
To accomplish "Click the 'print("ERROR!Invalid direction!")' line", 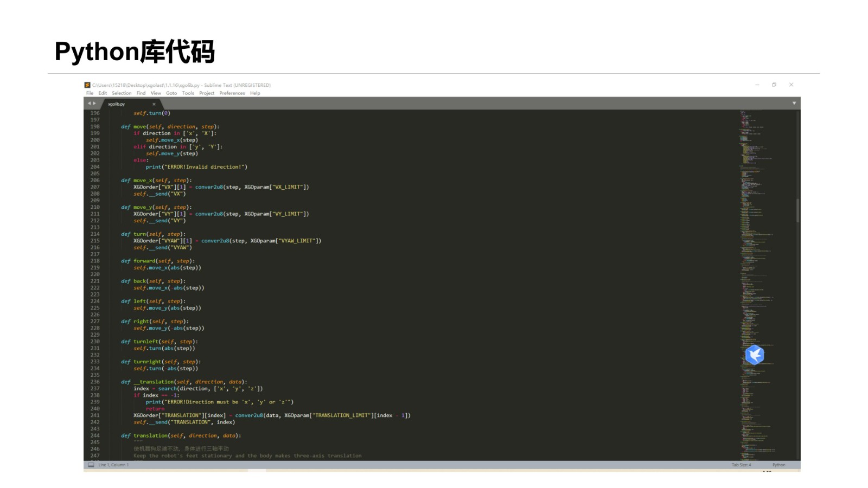I will 196,167.
